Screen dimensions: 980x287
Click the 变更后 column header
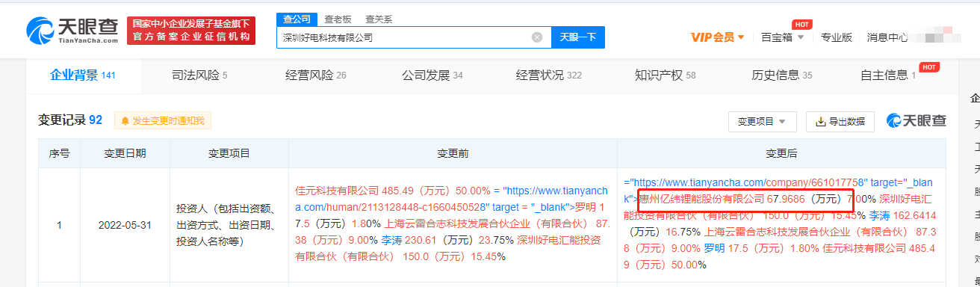coord(781,153)
